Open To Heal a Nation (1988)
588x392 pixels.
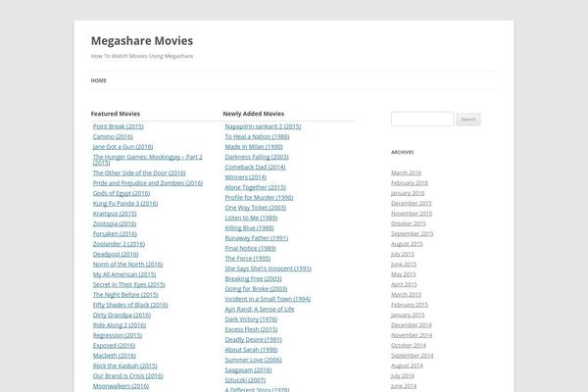pos(257,136)
